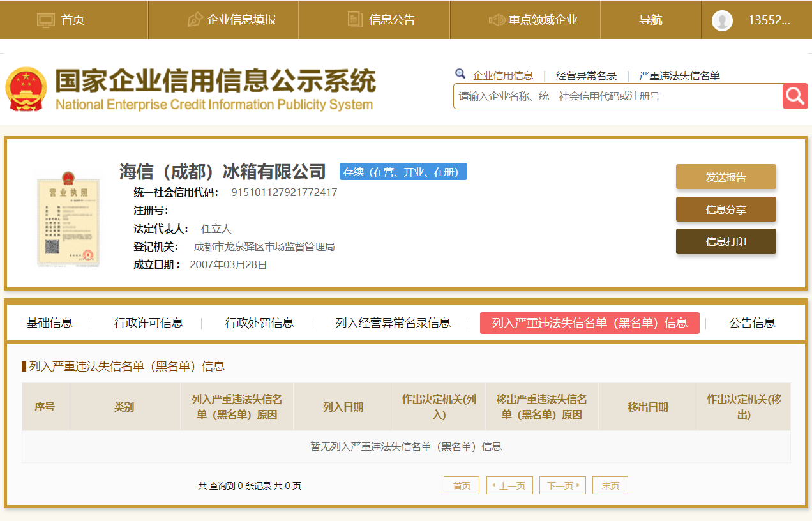Click the 列入严重违法失信名单（黑名单）原因 column header
This screenshot has width=812, height=521.
click(x=237, y=407)
